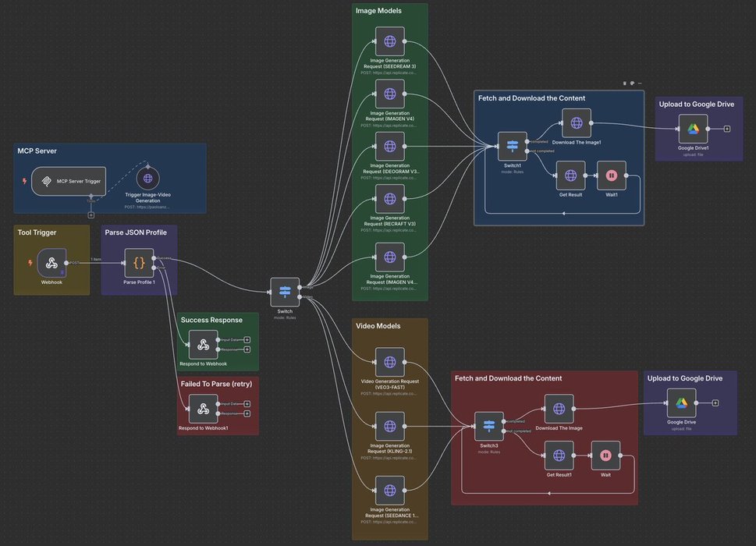Open the sticky note color palette
This screenshot has width=756, height=546.
(632, 83)
